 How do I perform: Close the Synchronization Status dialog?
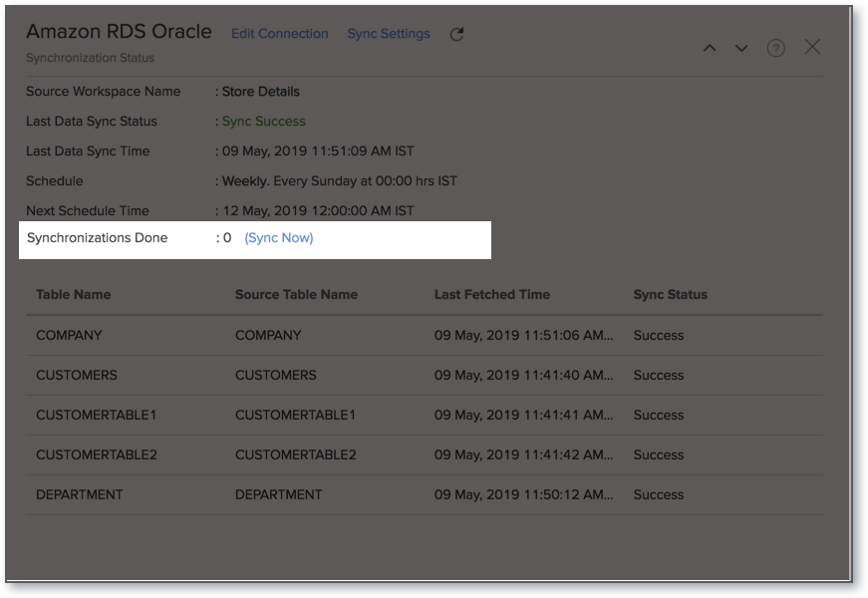click(x=812, y=47)
